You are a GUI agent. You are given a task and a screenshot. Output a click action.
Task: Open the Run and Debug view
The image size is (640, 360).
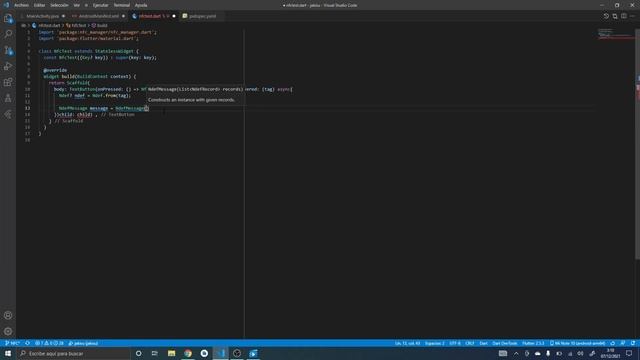[8, 67]
